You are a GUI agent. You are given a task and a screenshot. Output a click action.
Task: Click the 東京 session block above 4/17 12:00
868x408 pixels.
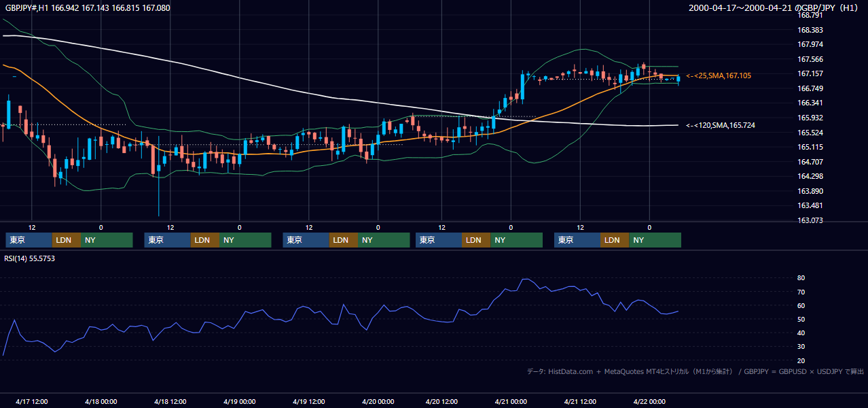[x=29, y=240]
